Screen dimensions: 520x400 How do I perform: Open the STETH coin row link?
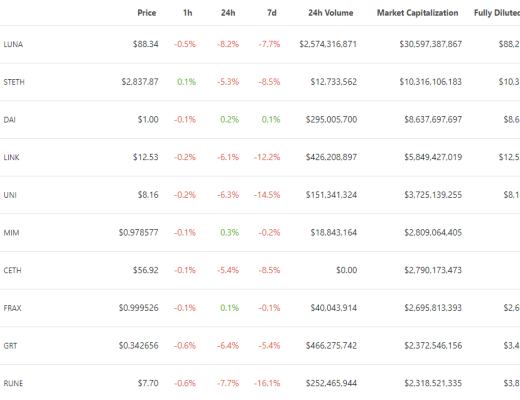point(14,82)
